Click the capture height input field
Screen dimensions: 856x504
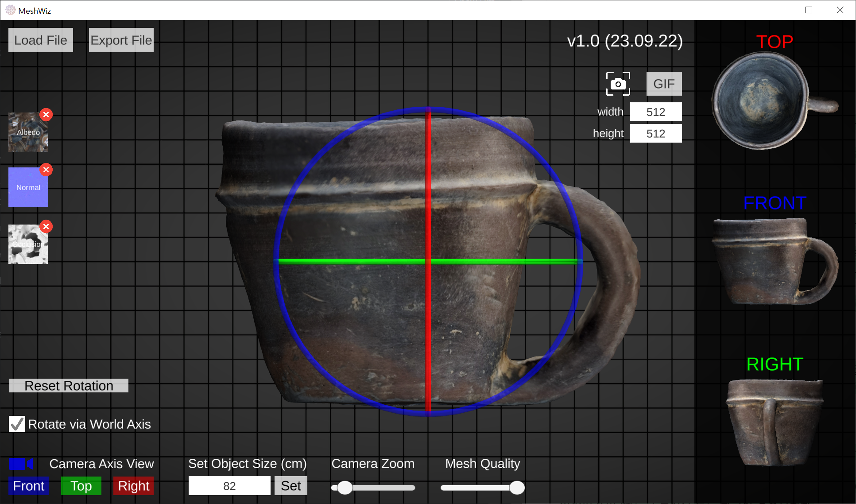656,134
